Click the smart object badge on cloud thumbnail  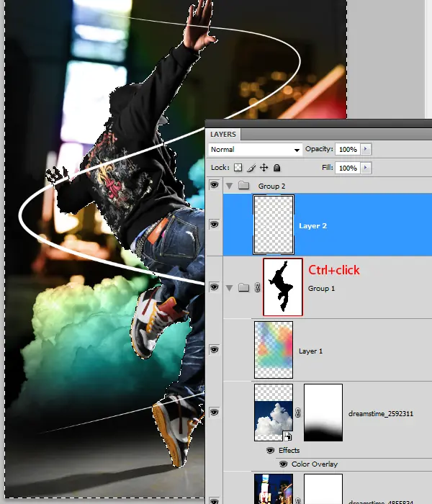click(x=288, y=436)
